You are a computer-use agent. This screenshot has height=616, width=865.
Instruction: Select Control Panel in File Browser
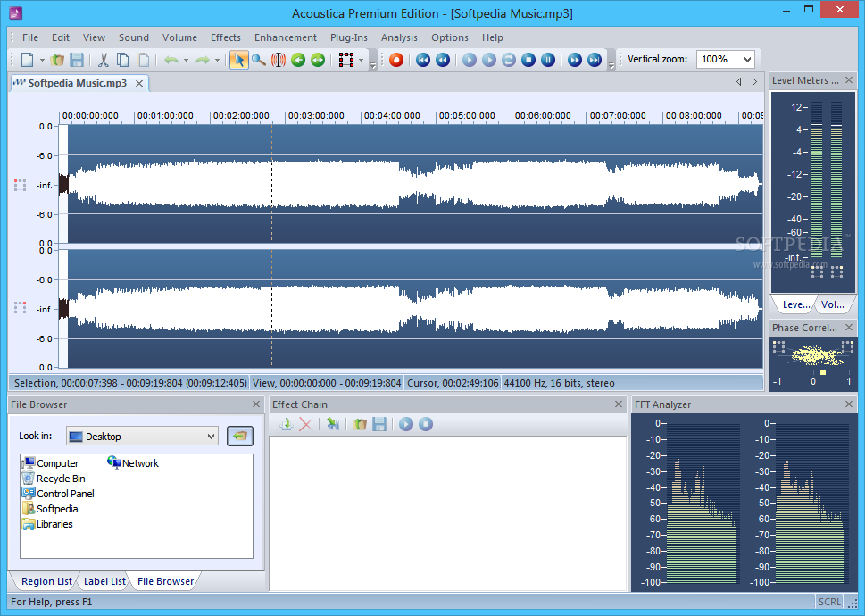tap(59, 494)
